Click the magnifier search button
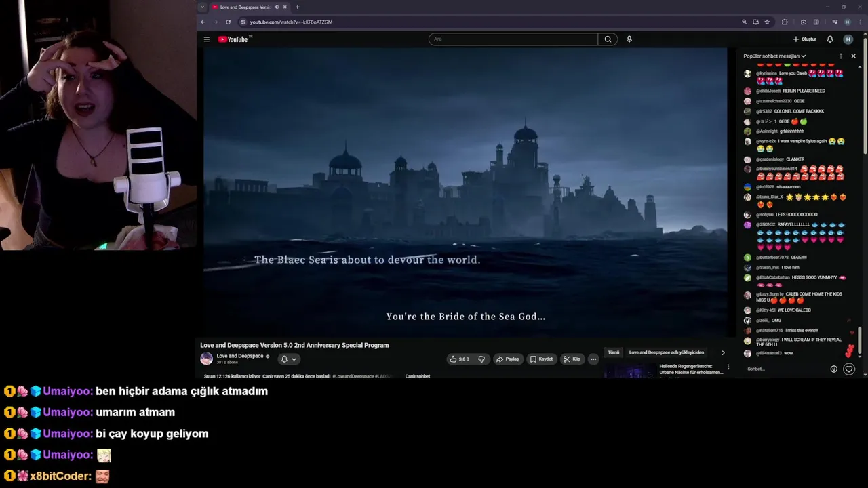This screenshot has height=488, width=868. click(608, 39)
